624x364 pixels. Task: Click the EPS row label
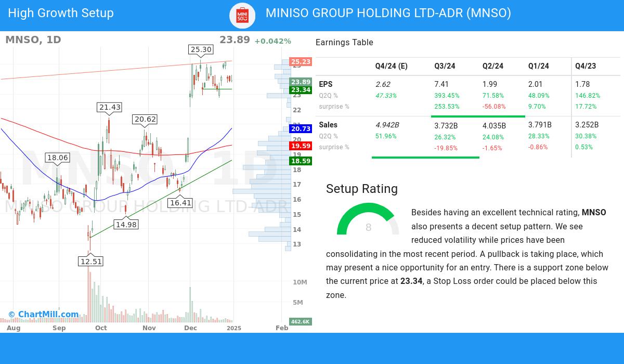pos(326,84)
